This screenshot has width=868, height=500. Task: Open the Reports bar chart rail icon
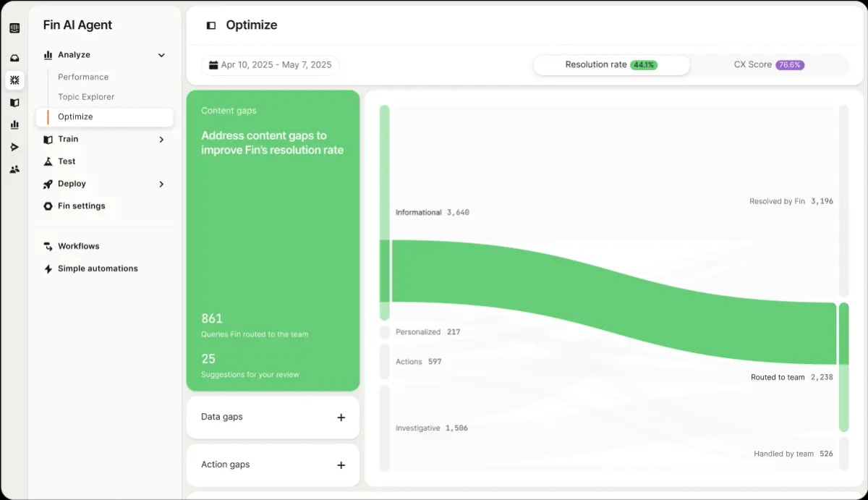[14, 124]
